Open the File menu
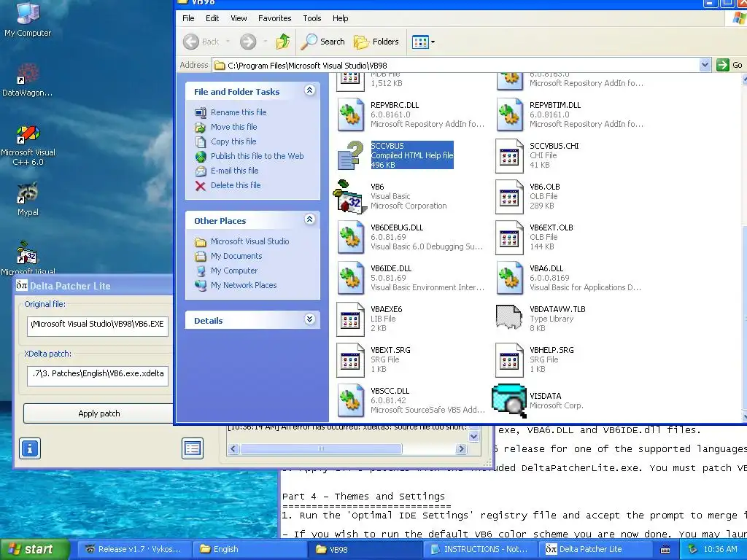The height and width of the screenshot is (560, 747). (188, 18)
